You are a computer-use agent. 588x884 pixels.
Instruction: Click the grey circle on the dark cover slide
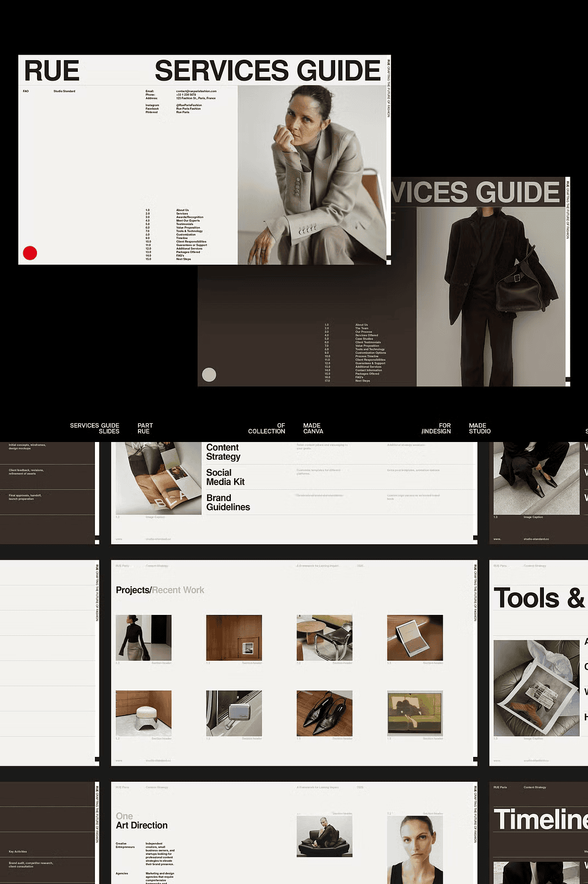tap(209, 375)
